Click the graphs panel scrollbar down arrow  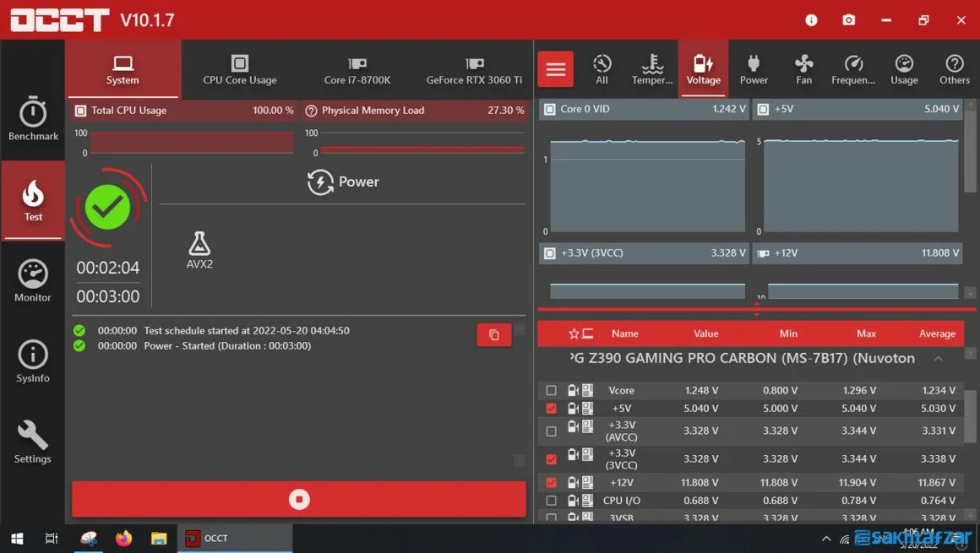(970, 292)
